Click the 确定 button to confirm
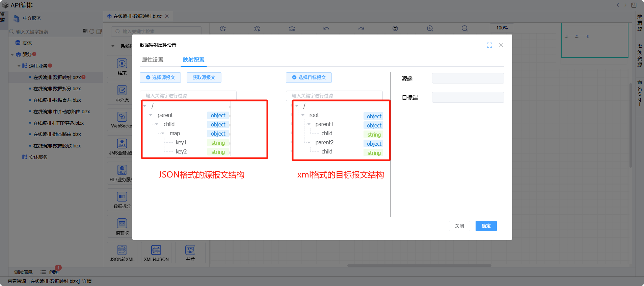 (x=486, y=226)
